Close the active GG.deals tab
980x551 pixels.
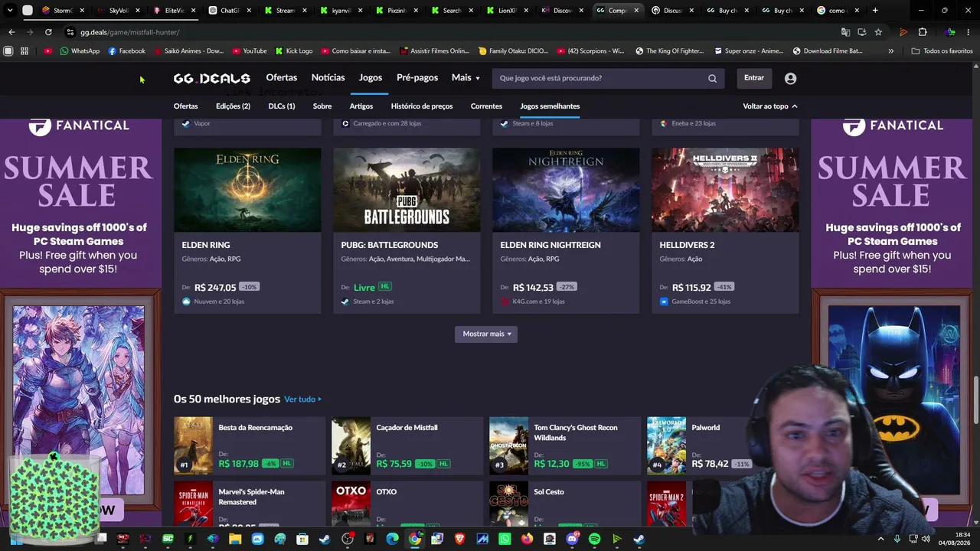coord(636,11)
